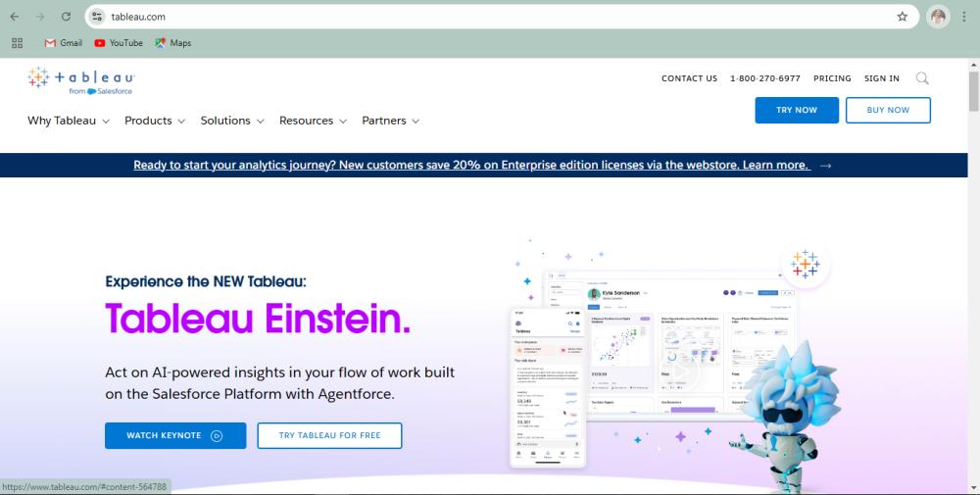Open site search magnifier icon
980x495 pixels.
click(922, 78)
